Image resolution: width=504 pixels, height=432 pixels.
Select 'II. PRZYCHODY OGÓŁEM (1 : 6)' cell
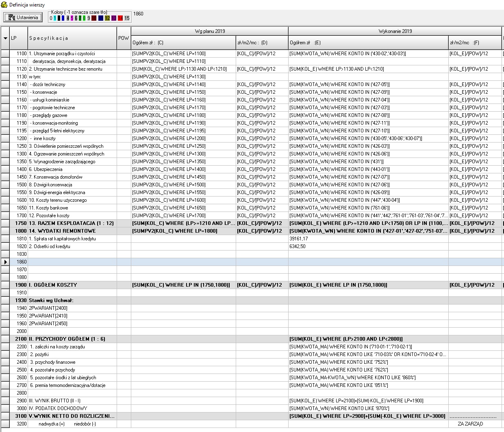(72, 339)
